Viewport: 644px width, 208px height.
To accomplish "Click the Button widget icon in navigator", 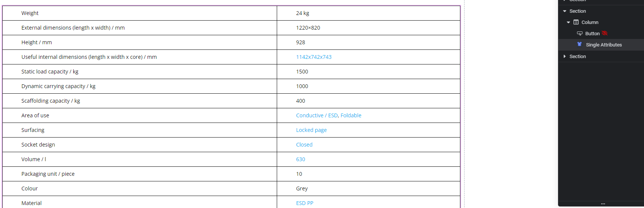I will (580, 33).
